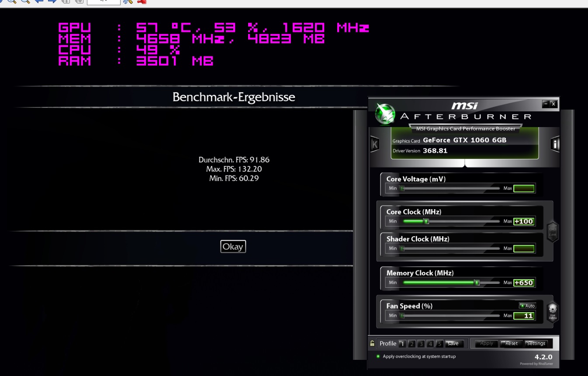Click the green MSI Afterburner logo
This screenshot has width=588, height=376.
[x=385, y=114]
